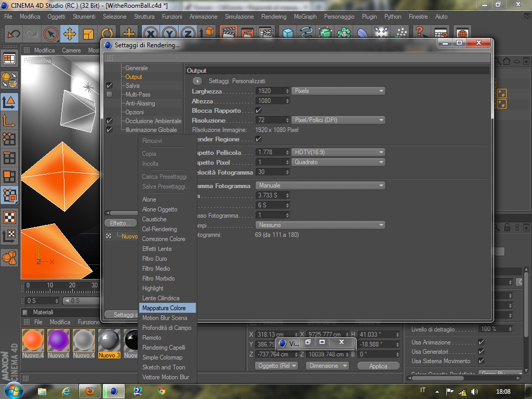
Task: Expand the Settaggi Personalizzati preset arrow
Action: (x=197, y=81)
